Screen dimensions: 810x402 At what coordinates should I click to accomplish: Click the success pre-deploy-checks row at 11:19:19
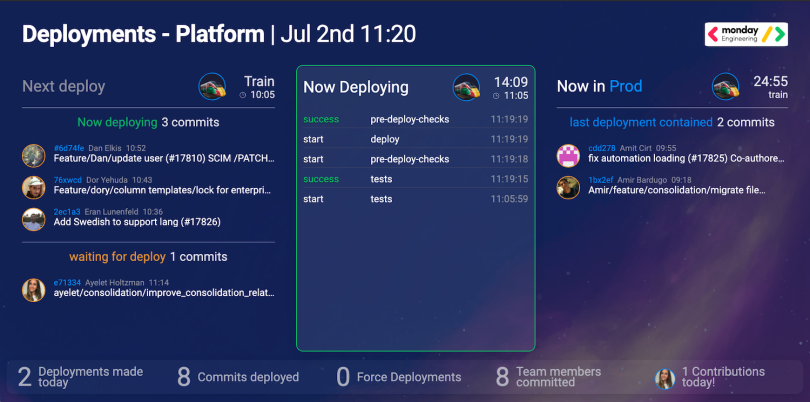[416, 119]
